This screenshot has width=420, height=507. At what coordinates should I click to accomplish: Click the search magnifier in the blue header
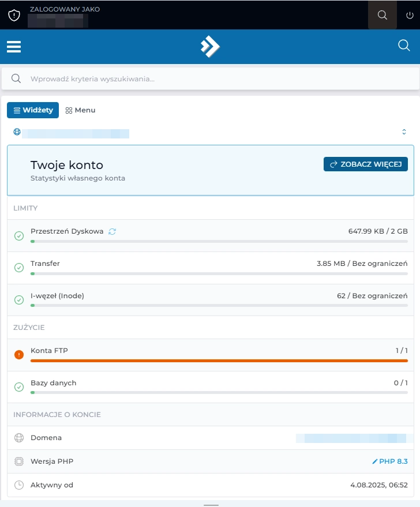404,46
